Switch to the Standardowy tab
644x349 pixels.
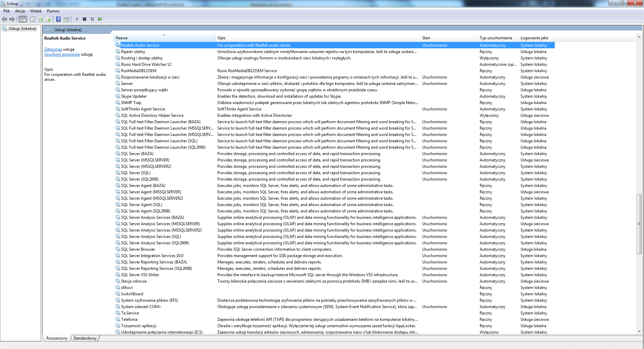[x=85, y=338]
